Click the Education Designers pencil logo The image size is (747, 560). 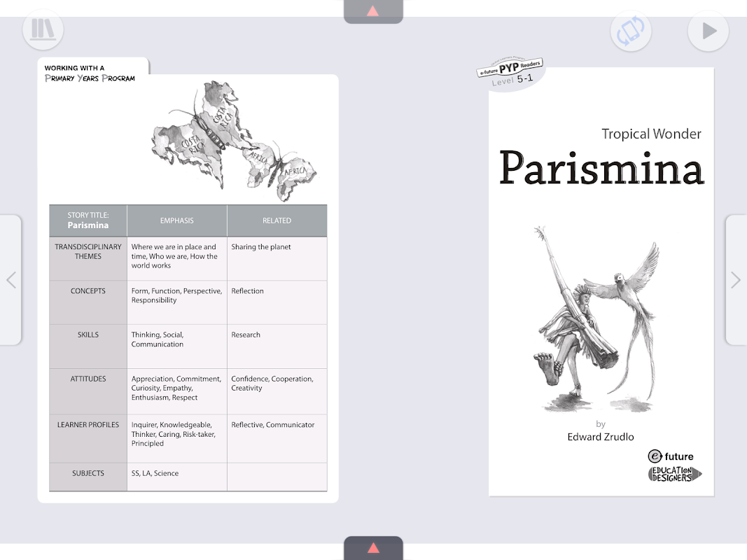[x=675, y=475]
